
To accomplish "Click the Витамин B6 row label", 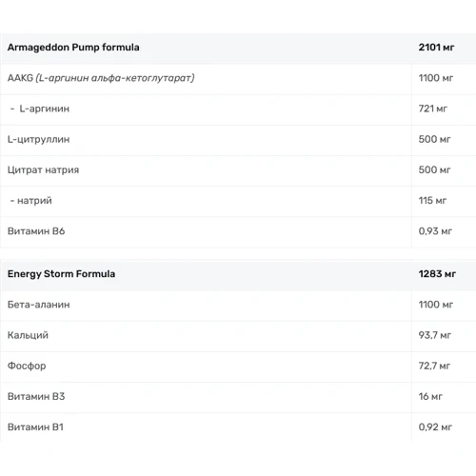I will pyautogui.click(x=36, y=231).
